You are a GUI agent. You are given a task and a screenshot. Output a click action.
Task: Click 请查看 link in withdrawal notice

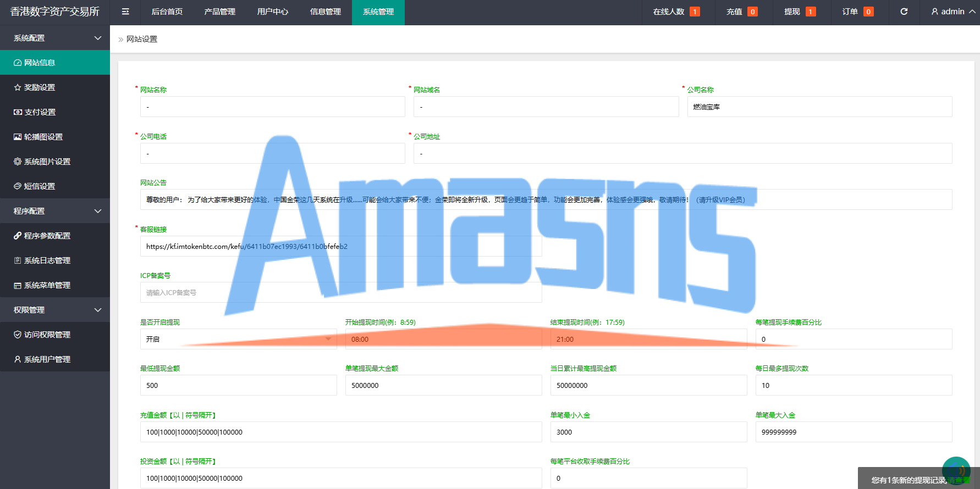[x=959, y=480]
